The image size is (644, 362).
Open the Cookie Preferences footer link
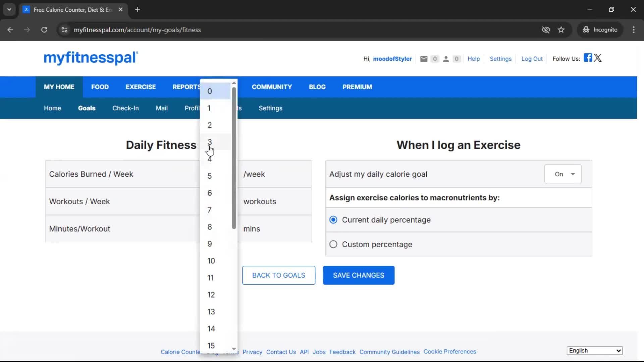449,352
